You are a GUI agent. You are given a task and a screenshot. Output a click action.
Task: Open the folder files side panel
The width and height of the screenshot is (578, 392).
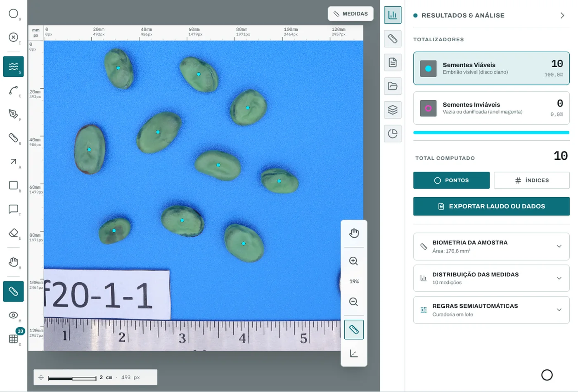click(x=393, y=86)
